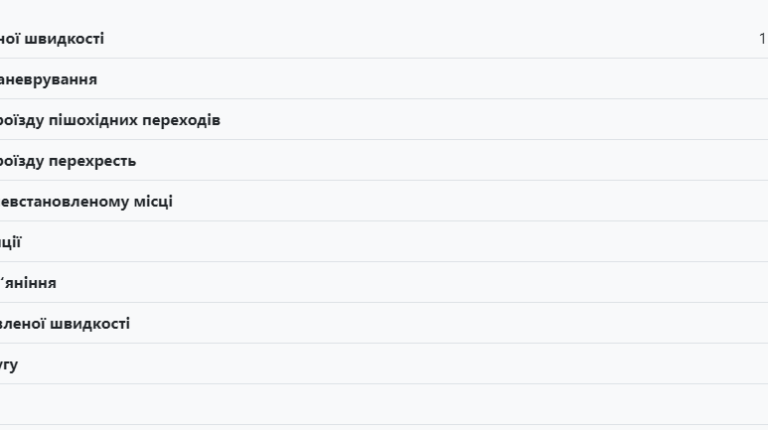
Task: Click the short text "ції"
Action: [x=11, y=242]
